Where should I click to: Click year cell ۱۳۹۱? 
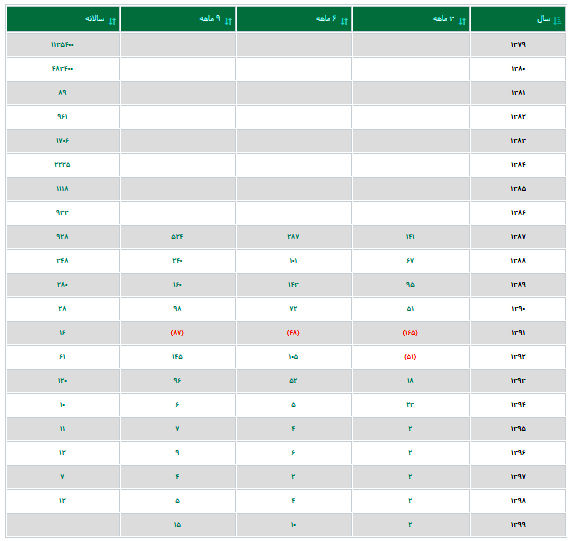tap(518, 333)
